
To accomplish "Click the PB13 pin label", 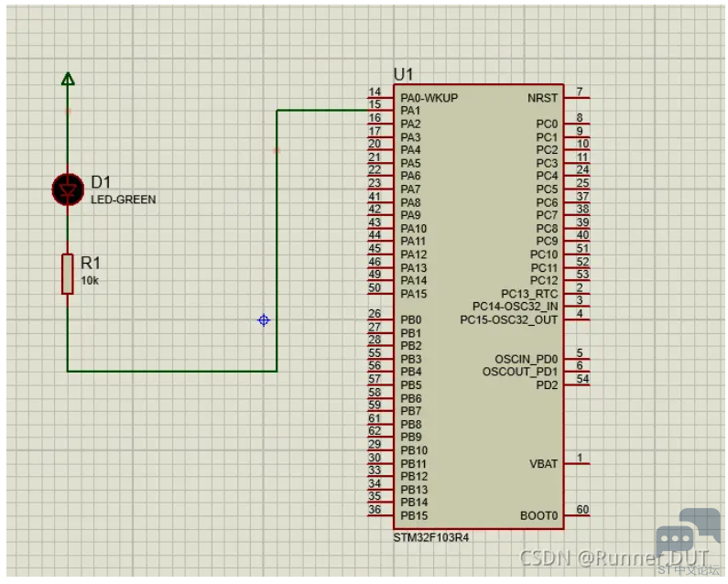I will [414, 490].
